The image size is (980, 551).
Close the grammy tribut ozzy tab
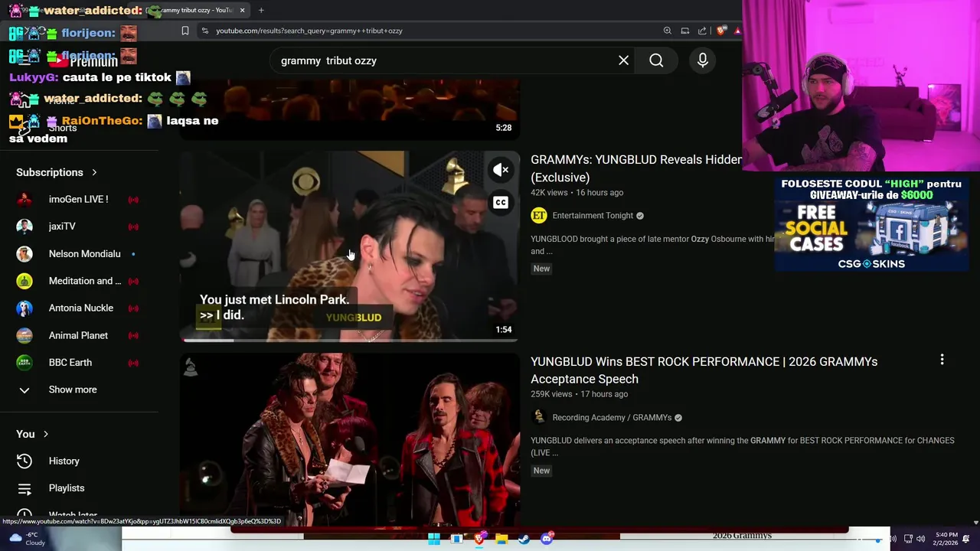pos(242,10)
